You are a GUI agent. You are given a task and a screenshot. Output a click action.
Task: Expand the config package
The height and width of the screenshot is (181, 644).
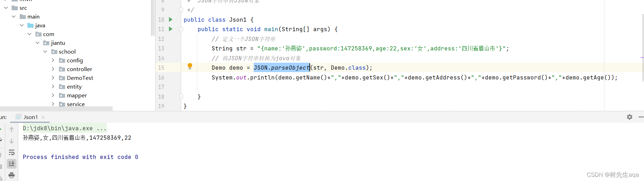point(53,60)
